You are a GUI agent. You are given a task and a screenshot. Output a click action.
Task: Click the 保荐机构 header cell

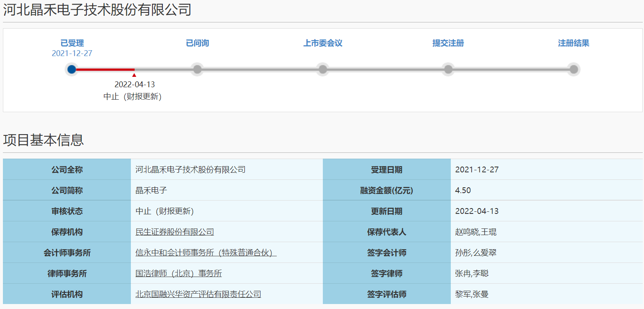[x=67, y=232]
